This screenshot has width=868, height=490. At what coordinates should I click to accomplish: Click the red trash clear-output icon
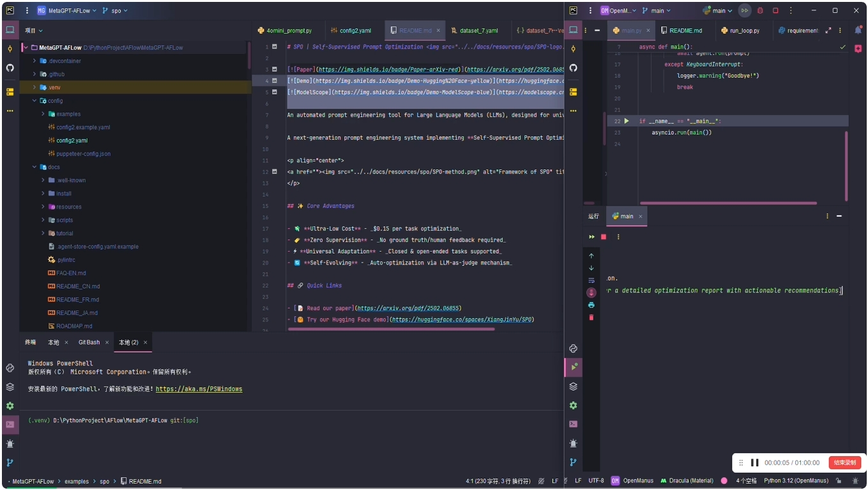(x=591, y=318)
